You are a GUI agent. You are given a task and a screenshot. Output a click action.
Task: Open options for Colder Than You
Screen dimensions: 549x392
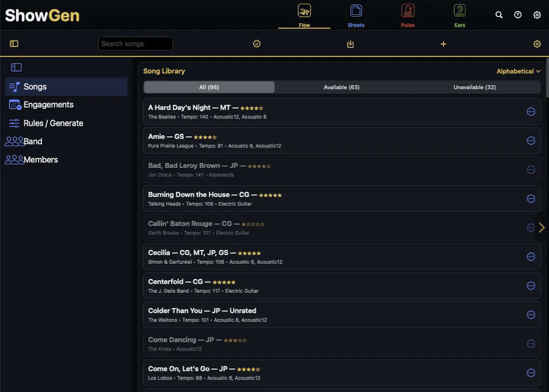(x=531, y=314)
